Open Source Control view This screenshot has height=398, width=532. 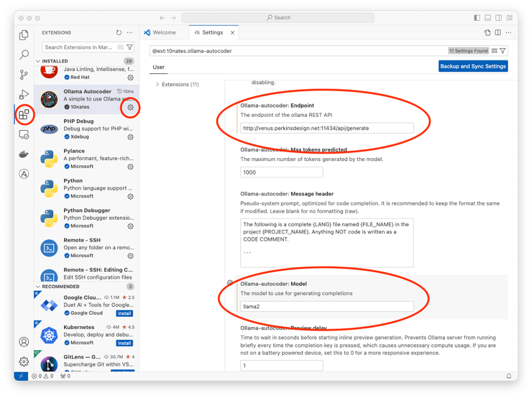(24, 75)
